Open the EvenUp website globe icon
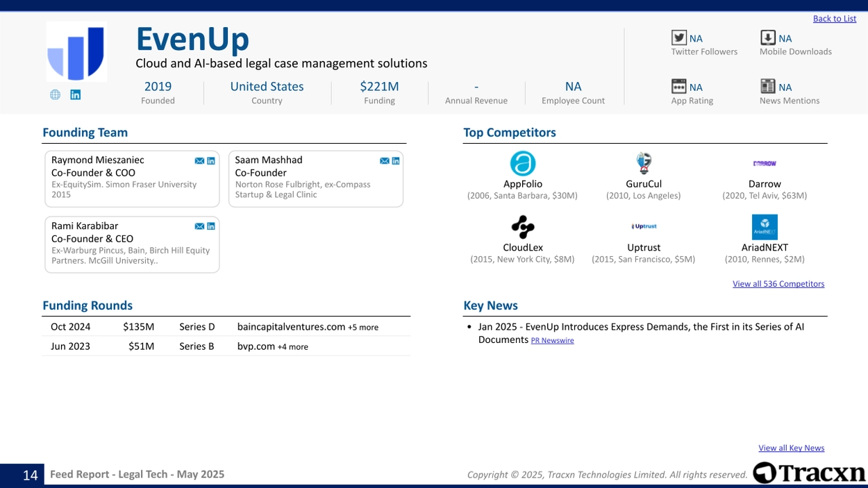The height and width of the screenshot is (488, 868). [55, 95]
